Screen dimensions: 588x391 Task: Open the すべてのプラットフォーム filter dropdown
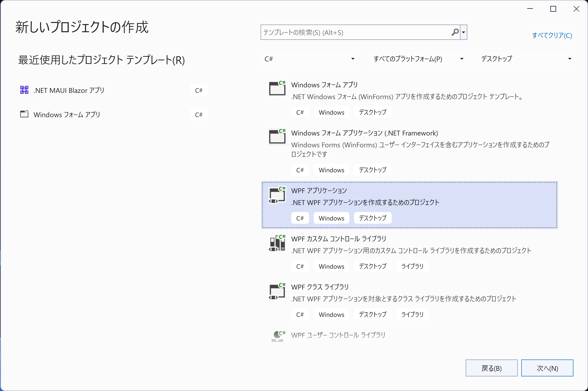tap(418, 59)
